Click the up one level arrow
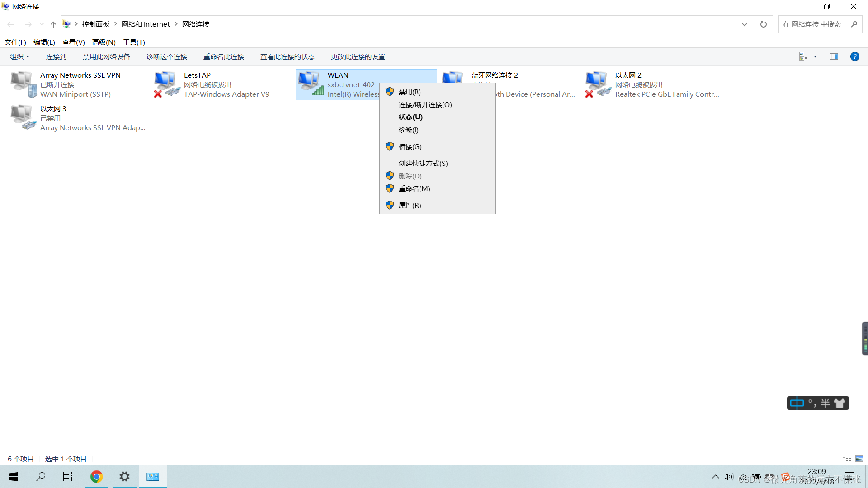Viewport: 868px width, 488px height. (x=53, y=24)
